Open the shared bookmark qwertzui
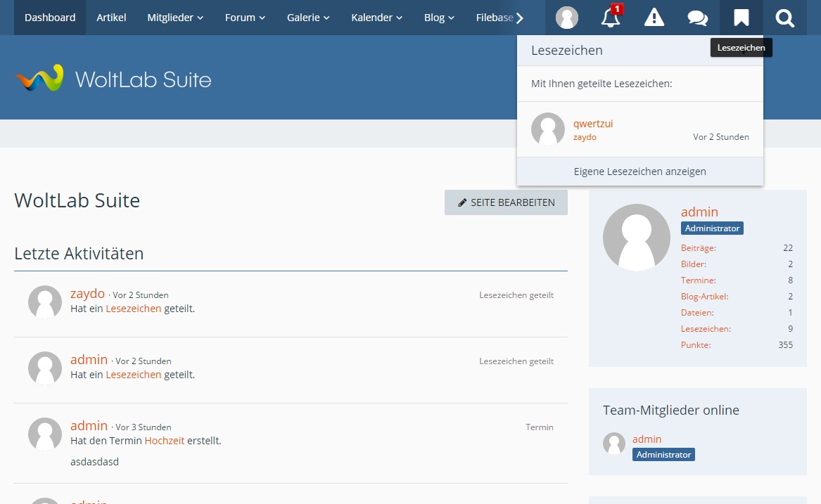 (x=593, y=124)
